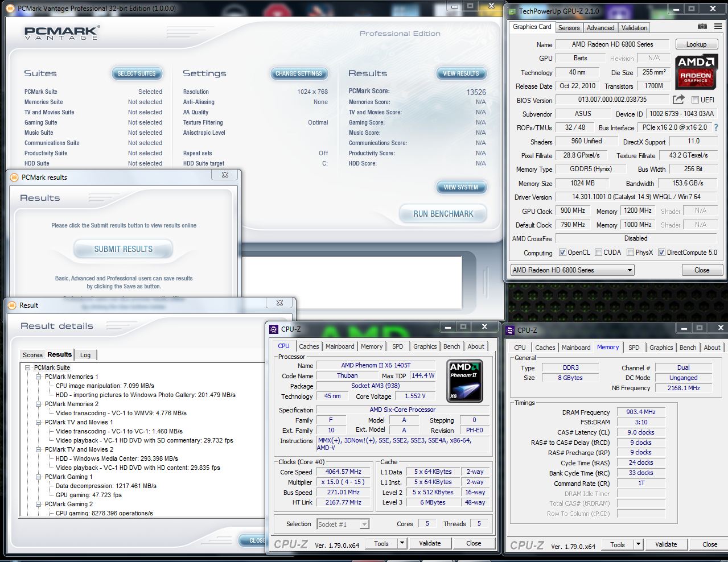Viewport: 728px width, 562px height.
Task: Open Mainboard tab in CPU-Z CPU window
Action: (340, 346)
